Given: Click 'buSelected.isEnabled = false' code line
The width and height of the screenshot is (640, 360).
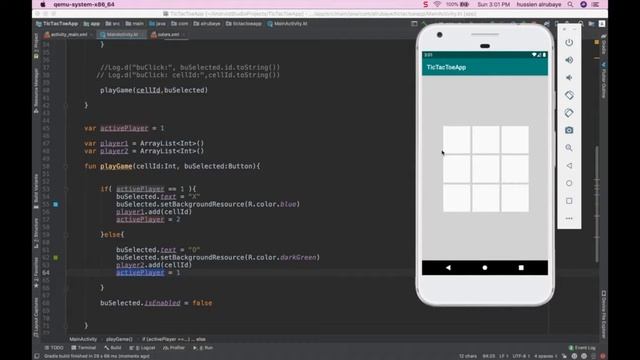Looking at the screenshot, I should pyautogui.click(x=156, y=303).
